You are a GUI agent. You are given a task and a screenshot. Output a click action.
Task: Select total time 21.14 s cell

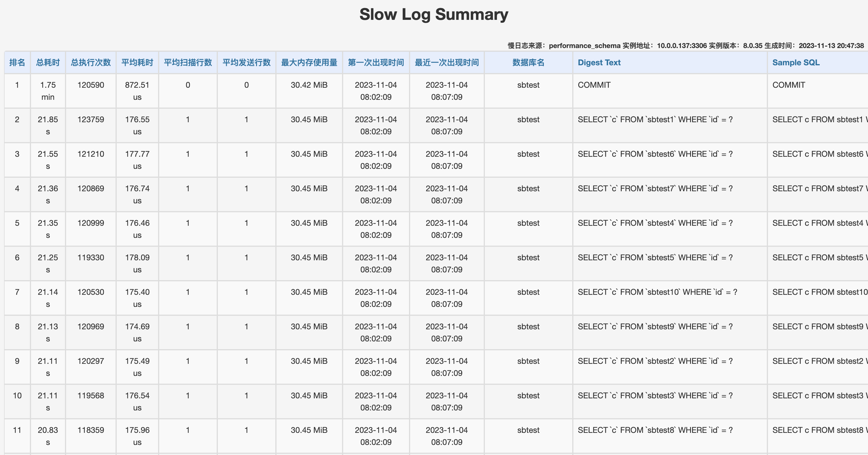pos(48,298)
